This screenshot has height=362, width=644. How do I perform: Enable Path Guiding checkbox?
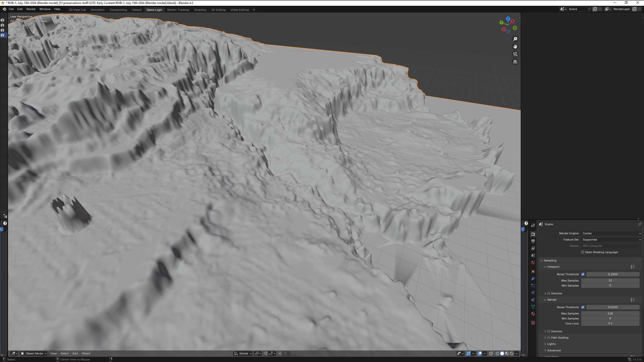coord(549,338)
